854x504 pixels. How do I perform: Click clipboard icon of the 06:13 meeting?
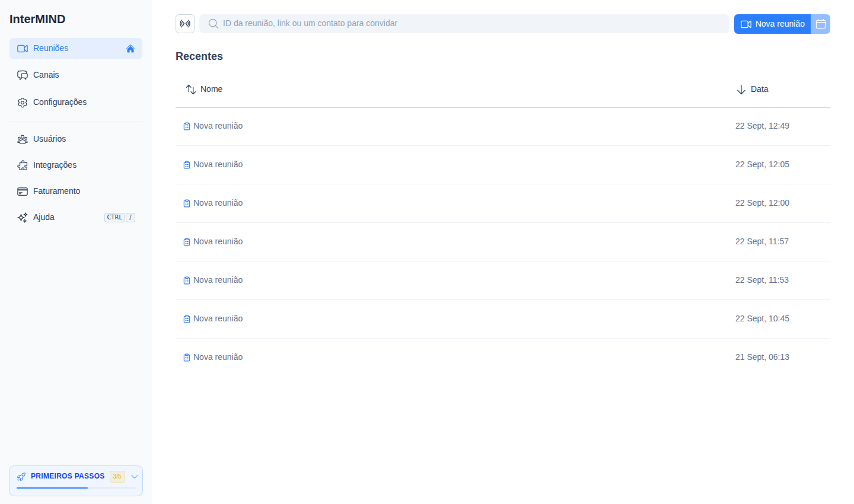pos(187,358)
